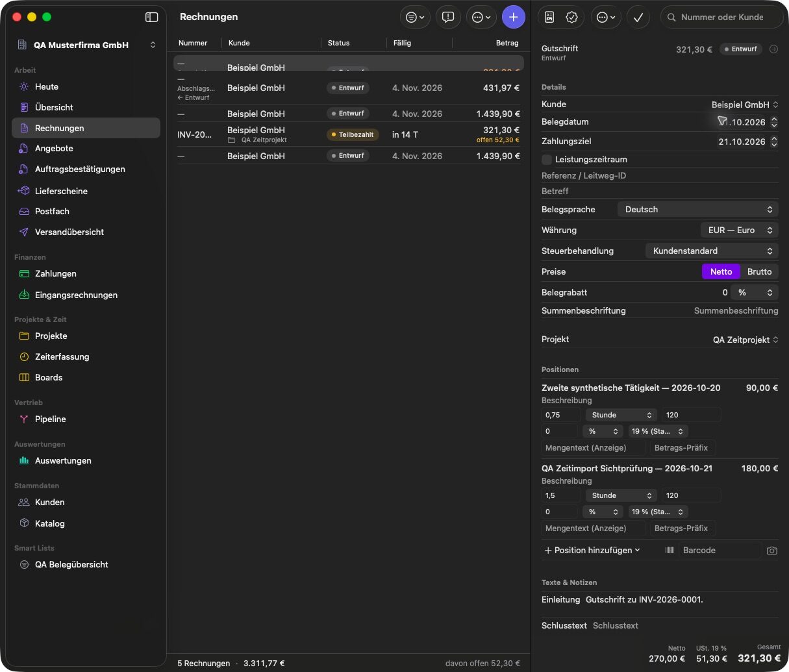Viewport: 789px width, 672px height.
Task: Open the Steuerbehandlung Kundenstandard dropdown
Action: (x=712, y=251)
